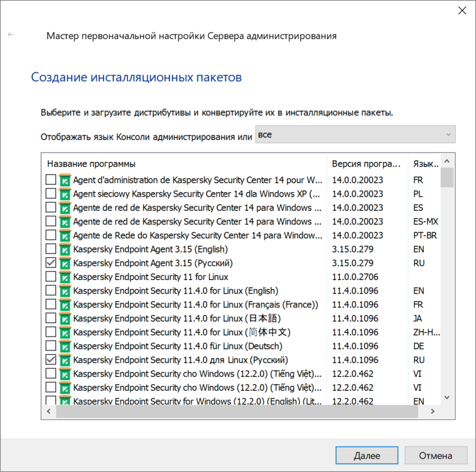The height and width of the screenshot is (472, 476).
Task: Click package icon for Agent sieciowy PL row
Action: point(65,194)
